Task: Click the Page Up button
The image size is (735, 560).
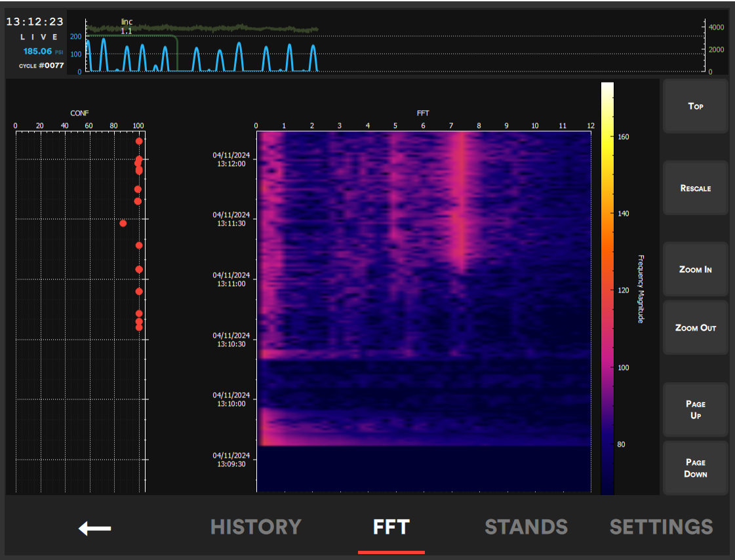Action: click(696, 410)
